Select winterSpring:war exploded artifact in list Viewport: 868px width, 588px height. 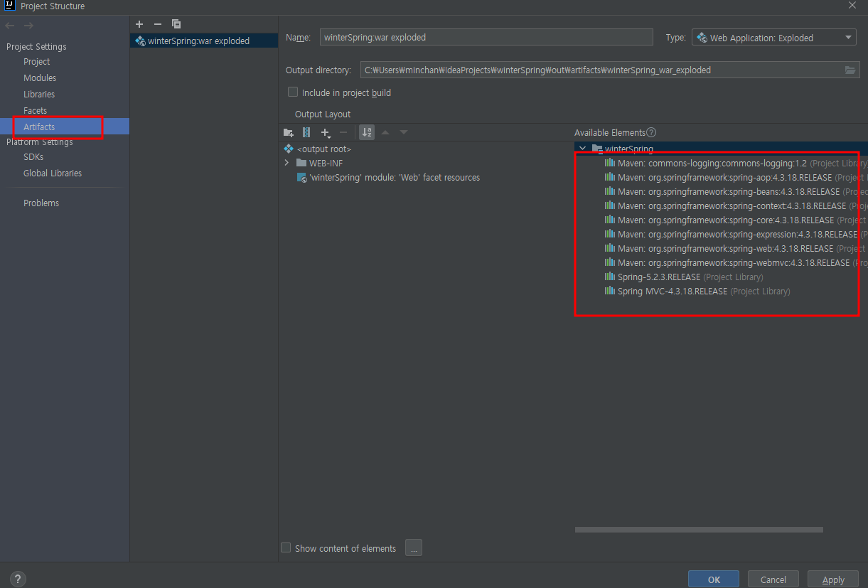pyautogui.click(x=204, y=41)
